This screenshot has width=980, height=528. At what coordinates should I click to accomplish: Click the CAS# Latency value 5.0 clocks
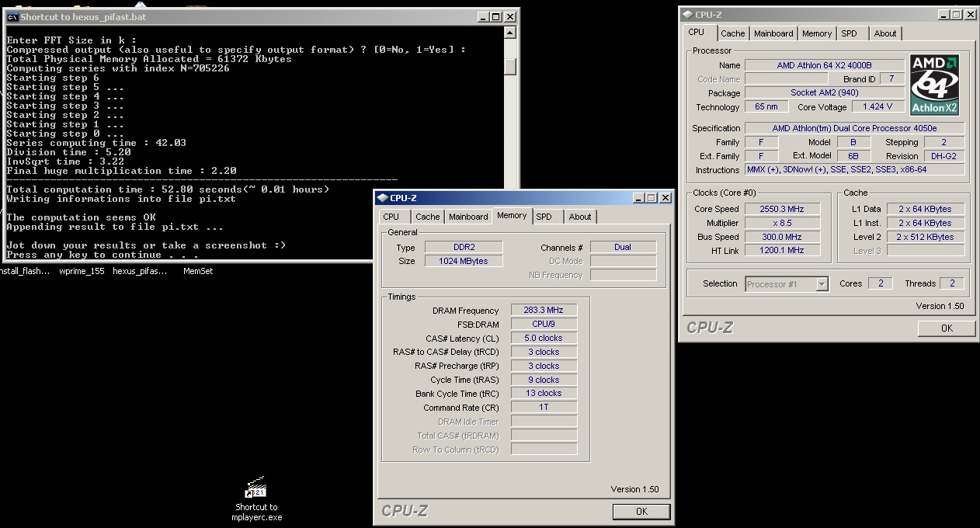click(544, 338)
